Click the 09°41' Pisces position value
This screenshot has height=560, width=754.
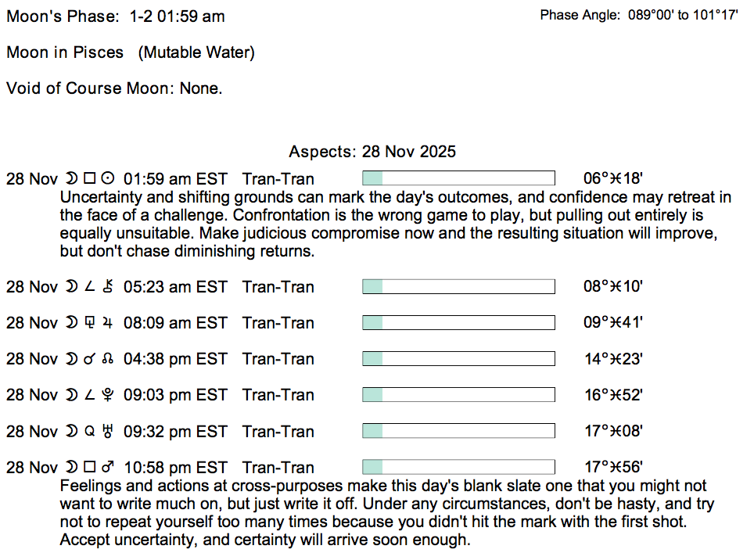612,323
